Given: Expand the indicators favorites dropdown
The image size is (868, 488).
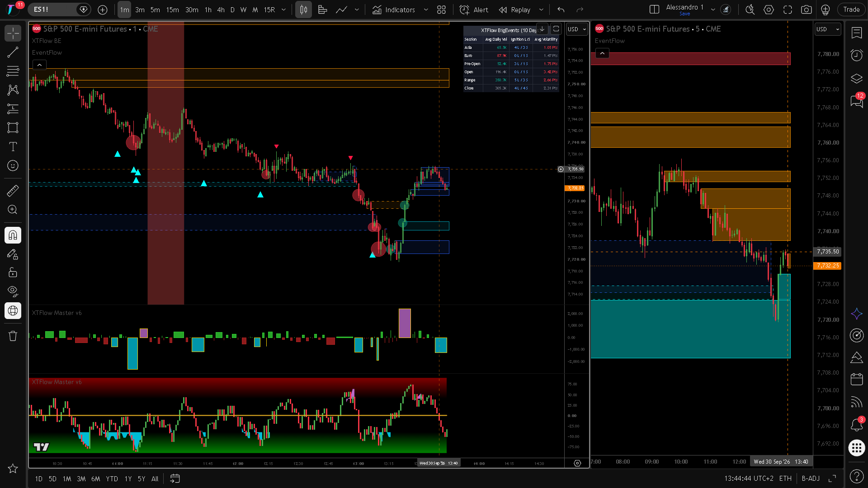Looking at the screenshot, I should click(x=426, y=9).
